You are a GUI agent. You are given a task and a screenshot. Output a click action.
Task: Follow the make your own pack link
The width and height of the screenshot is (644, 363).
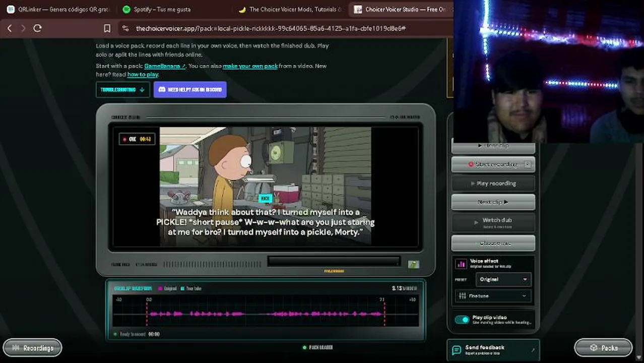coord(250,66)
